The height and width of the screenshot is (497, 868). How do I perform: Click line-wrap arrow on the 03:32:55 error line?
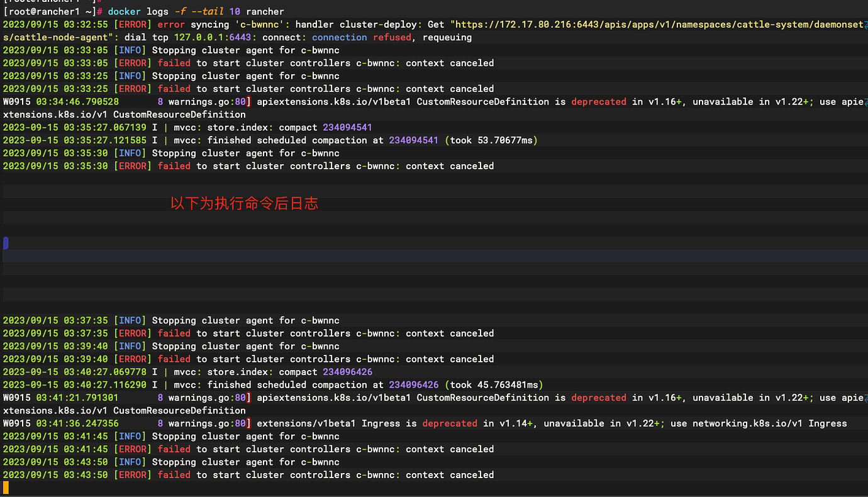pyautogui.click(x=865, y=25)
